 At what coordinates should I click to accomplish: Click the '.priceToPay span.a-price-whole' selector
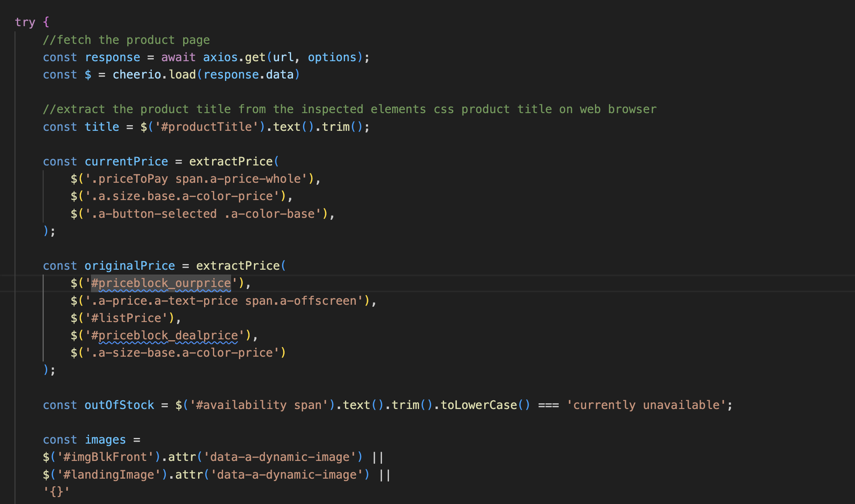(196, 179)
